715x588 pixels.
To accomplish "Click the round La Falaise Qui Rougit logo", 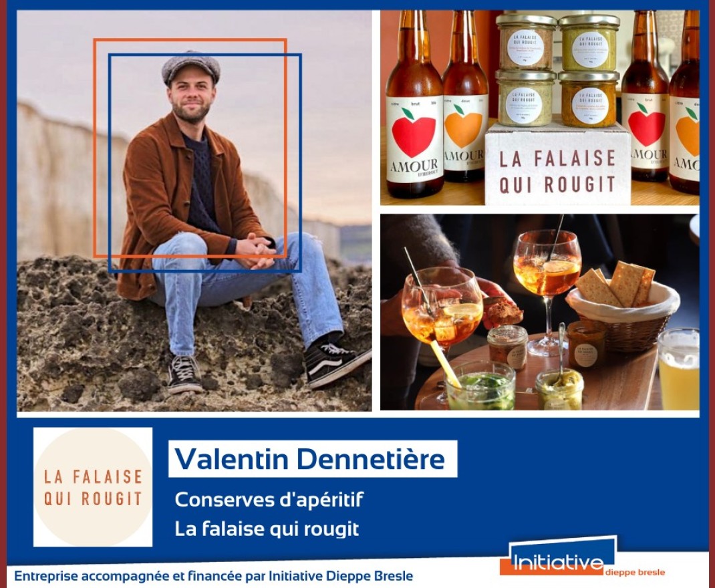I will pyautogui.click(x=93, y=487).
